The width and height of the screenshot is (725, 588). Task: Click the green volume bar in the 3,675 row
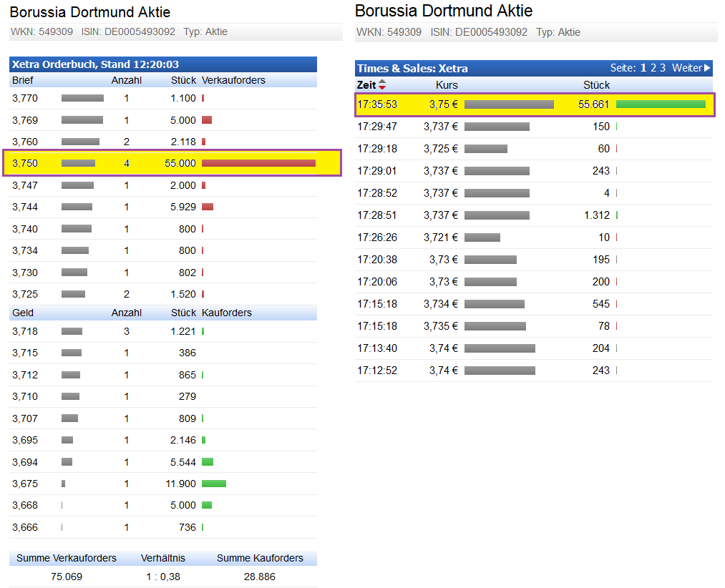(214, 484)
